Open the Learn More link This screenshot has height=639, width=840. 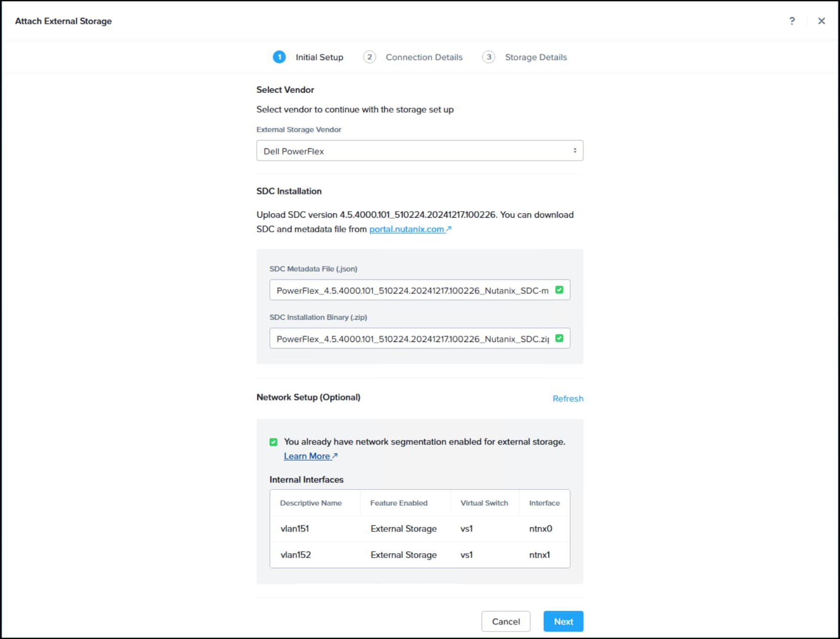310,456
